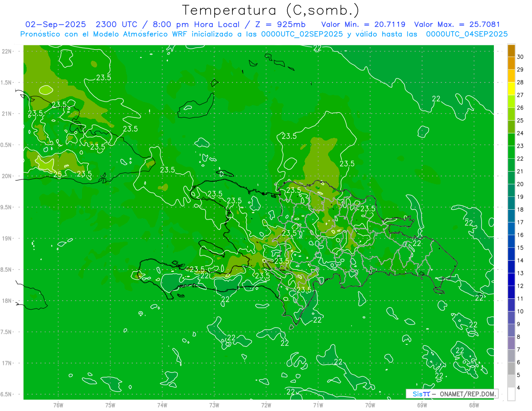Click the olive legend swatch between 24 and 25
Image resolution: width=532 pixels, height=411 pixels.
point(511,127)
